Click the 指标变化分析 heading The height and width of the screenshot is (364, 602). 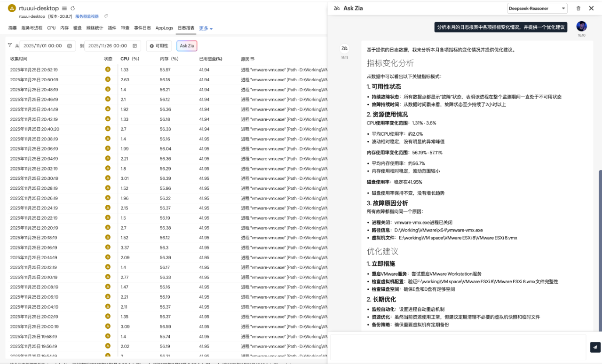tap(390, 63)
